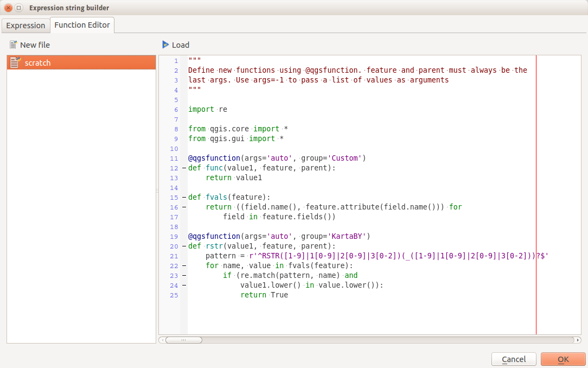Click the splitter handle between file list and editor

point(157,191)
